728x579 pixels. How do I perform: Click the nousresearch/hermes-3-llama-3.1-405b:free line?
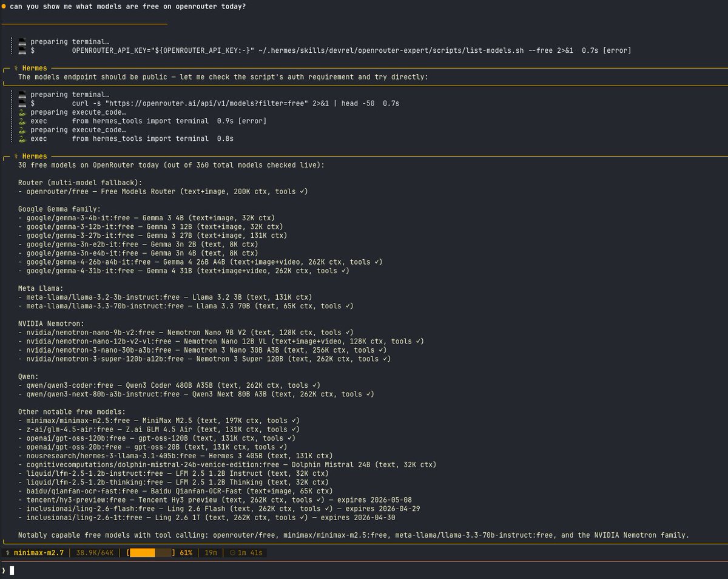pyautogui.click(x=175, y=456)
